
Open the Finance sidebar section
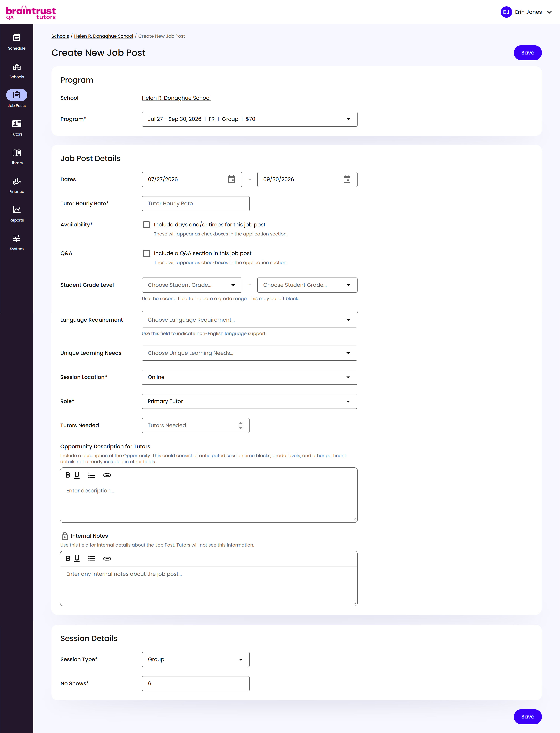pos(17,185)
